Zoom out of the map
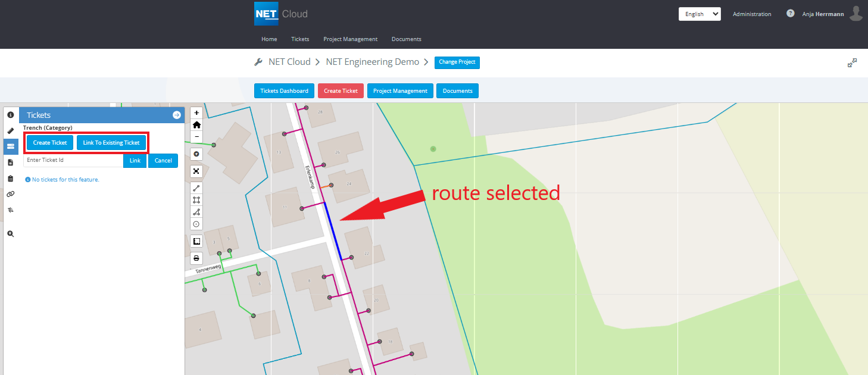 pyautogui.click(x=196, y=137)
